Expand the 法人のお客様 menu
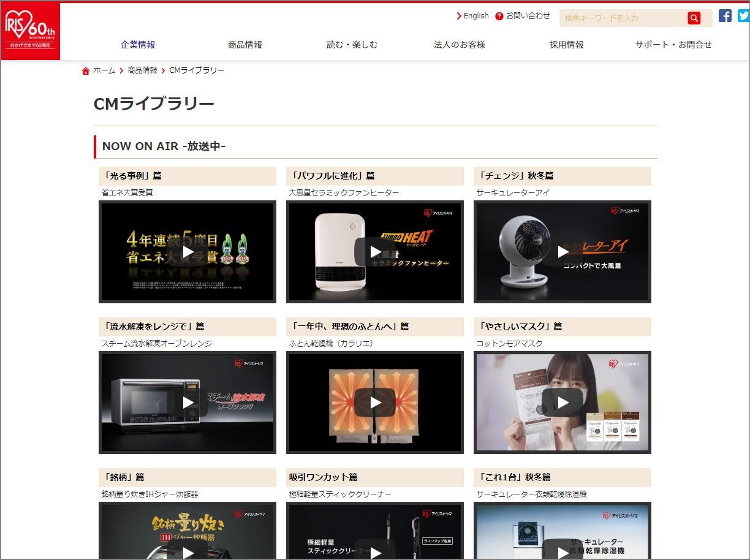Image resolution: width=750 pixels, height=560 pixels. click(459, 45)
